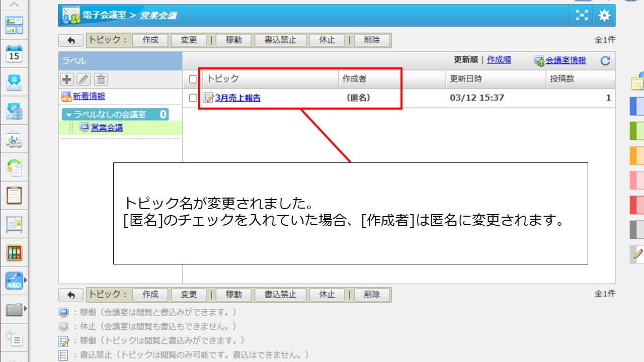Viewport: 644px width, 362px height.
Task: Click 変更 in the upper topic toolbar
Action: click(x=189, y=40)
